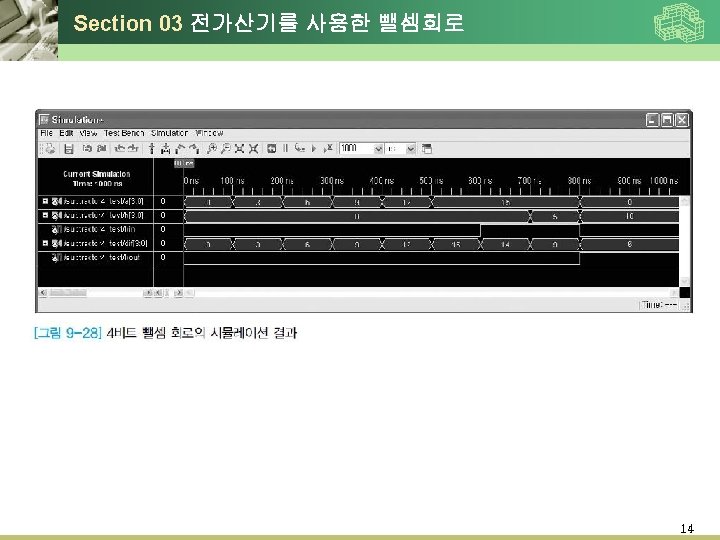Minimize the Simulation window
This screenshot has height=540, width=720.
[x=652, y=120]
